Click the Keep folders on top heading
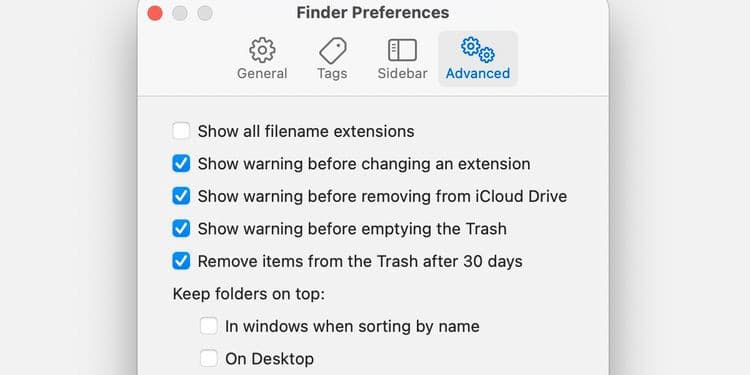 point(249,294)
